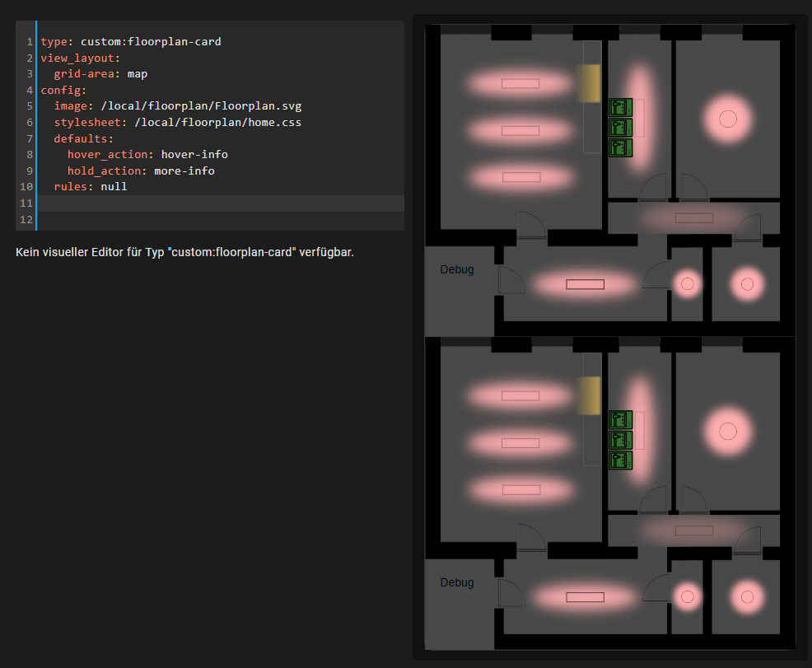Click the 'image: /local/floorplan/Floorplan.svg' line

click(220, 106)
